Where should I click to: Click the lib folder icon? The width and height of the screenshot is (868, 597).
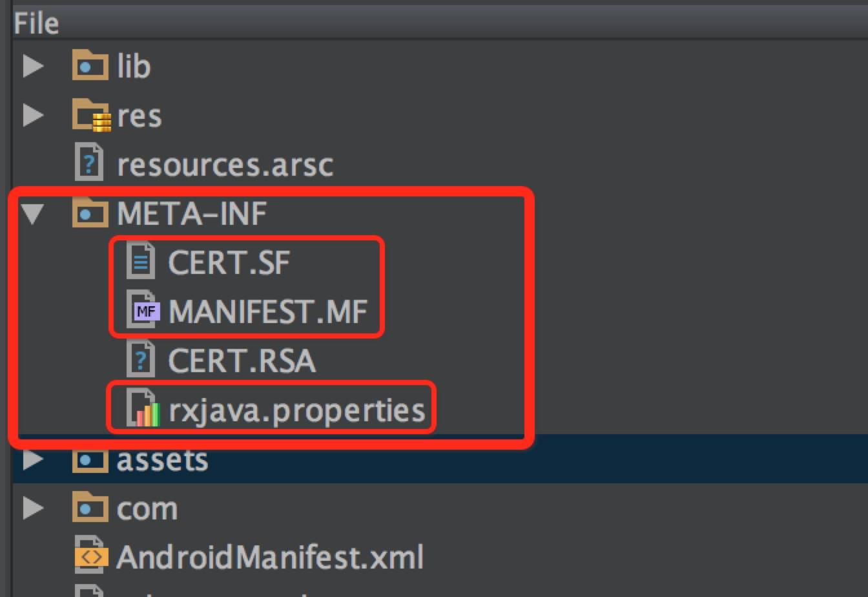[90, 66]
